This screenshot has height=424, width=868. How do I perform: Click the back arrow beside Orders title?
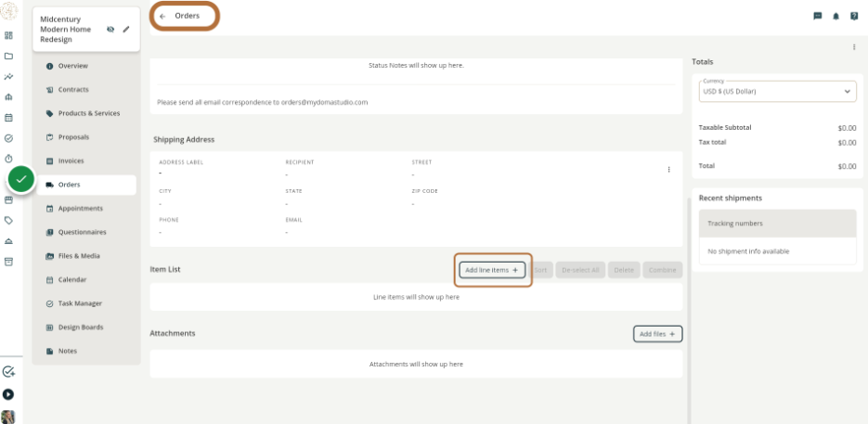click(x=162, y=16)
